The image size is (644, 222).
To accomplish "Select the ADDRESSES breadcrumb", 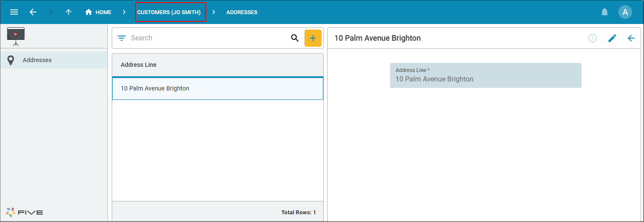I will point(242,12).
